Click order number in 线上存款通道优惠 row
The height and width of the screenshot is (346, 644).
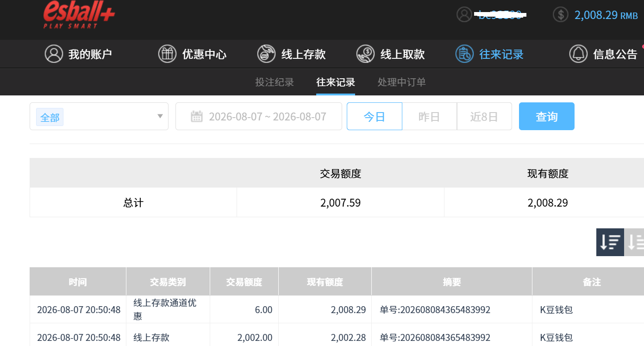(435, 310)
